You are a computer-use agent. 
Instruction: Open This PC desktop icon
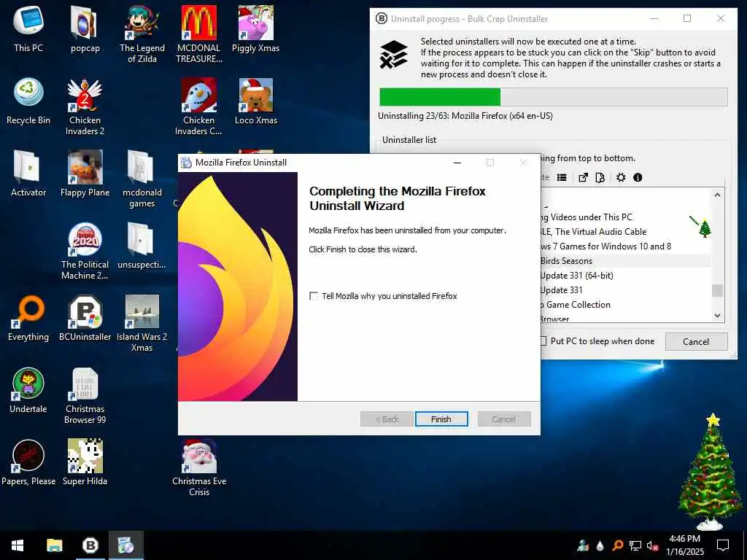tap(28, 29)
